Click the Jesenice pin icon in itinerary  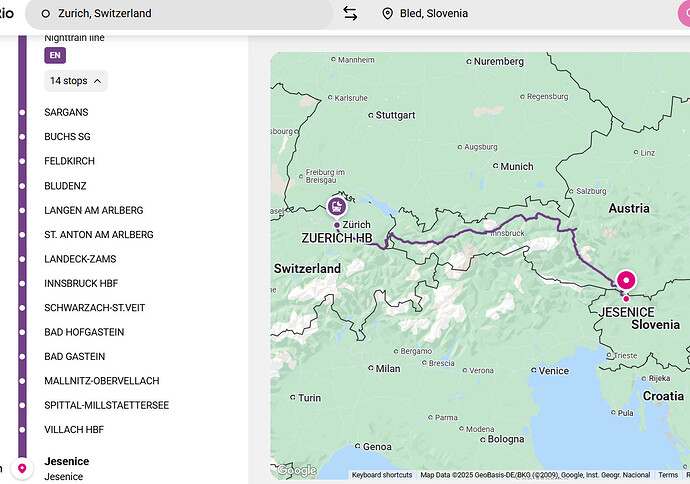(x=22, y=468)
